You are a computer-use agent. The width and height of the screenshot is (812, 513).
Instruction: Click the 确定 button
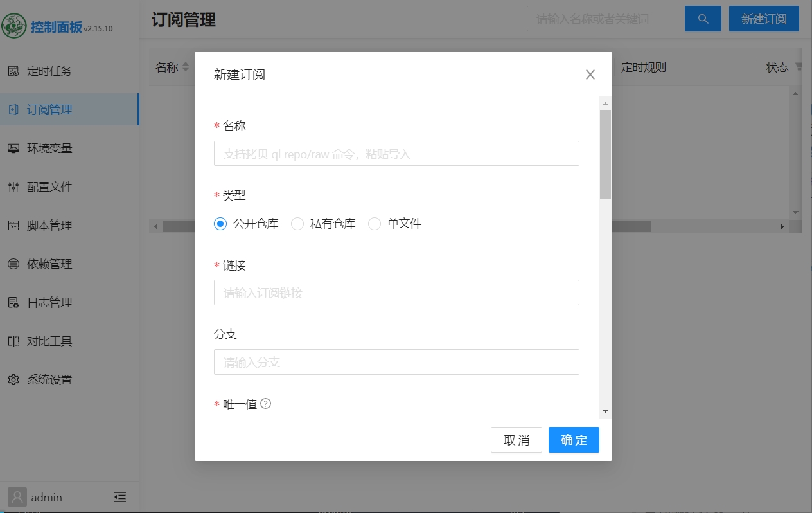[x=574, y=440]
